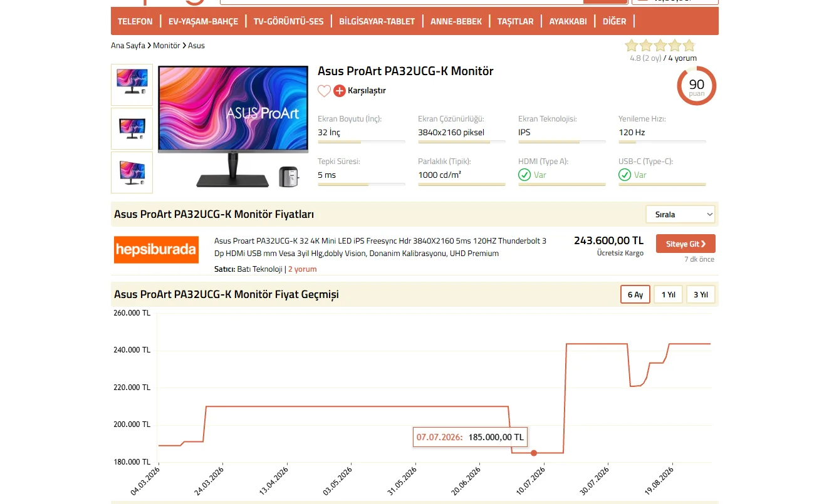Open the TV-GÖRÜNTÜ-SES menu
Viewport: 834px width, 504px height.
click(x=289, y=21)
